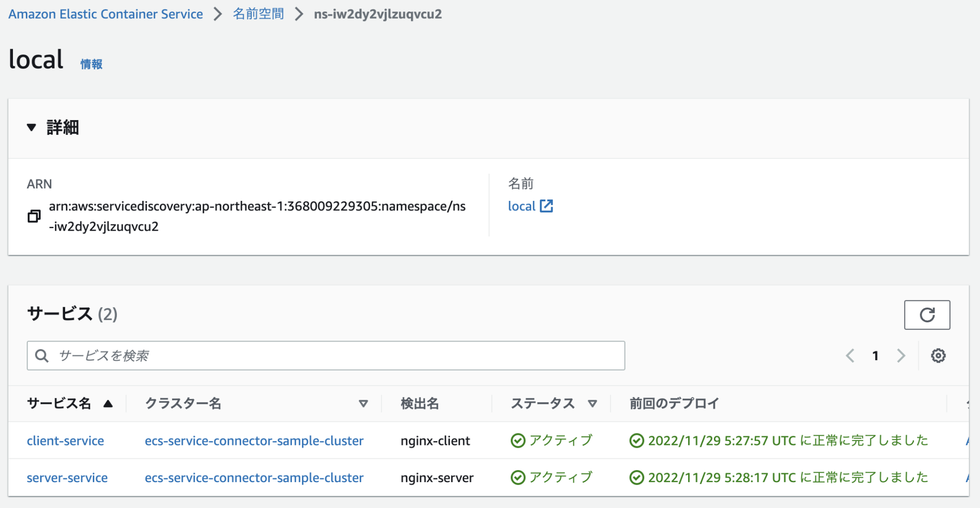
Task: Click the next page arrow
Action: coord(902,355)
